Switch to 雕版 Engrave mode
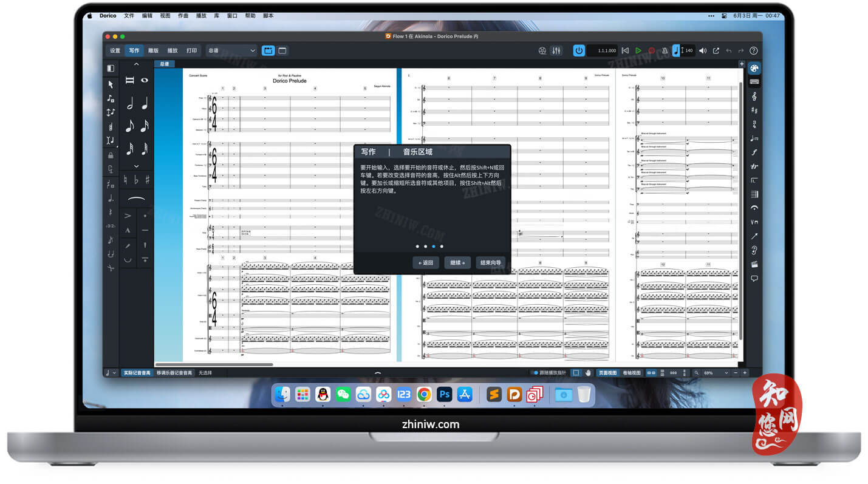This screenshot has width=868, height=484. coord(153,50)
